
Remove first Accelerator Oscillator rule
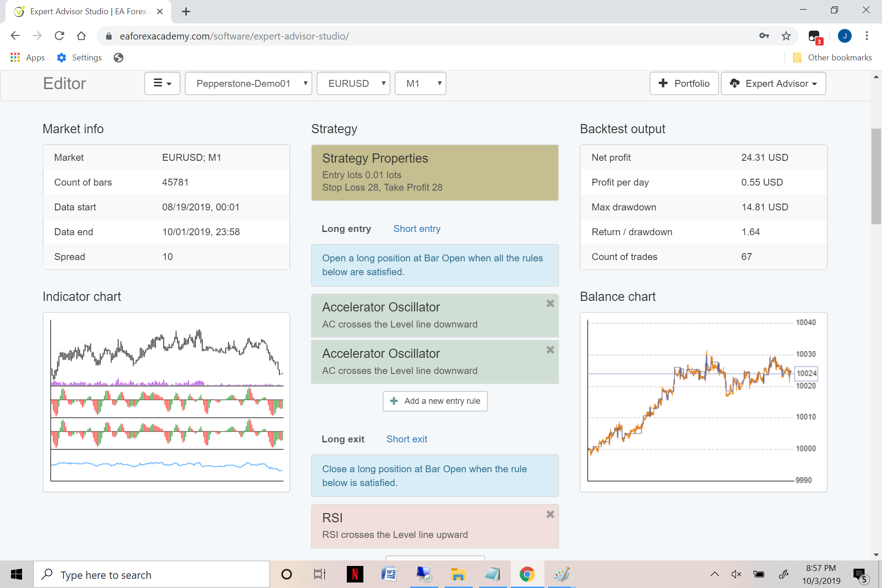[x=550, y=304]
